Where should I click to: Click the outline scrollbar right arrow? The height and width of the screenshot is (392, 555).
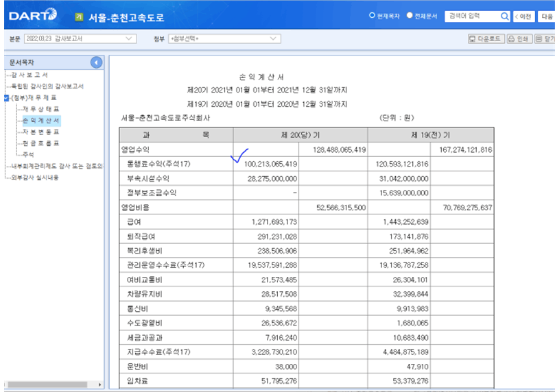pyautogui.click(x=99, y=384)
